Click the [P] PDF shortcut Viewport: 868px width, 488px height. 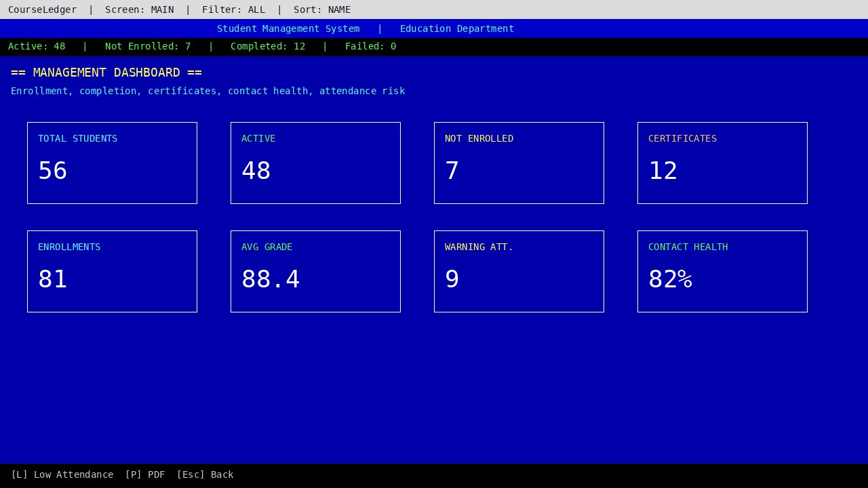pyautogui.click(x=145, y=474)
